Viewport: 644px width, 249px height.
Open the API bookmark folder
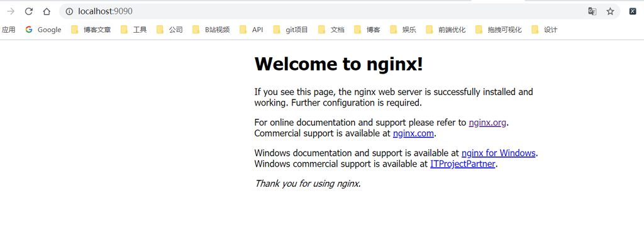252,30
